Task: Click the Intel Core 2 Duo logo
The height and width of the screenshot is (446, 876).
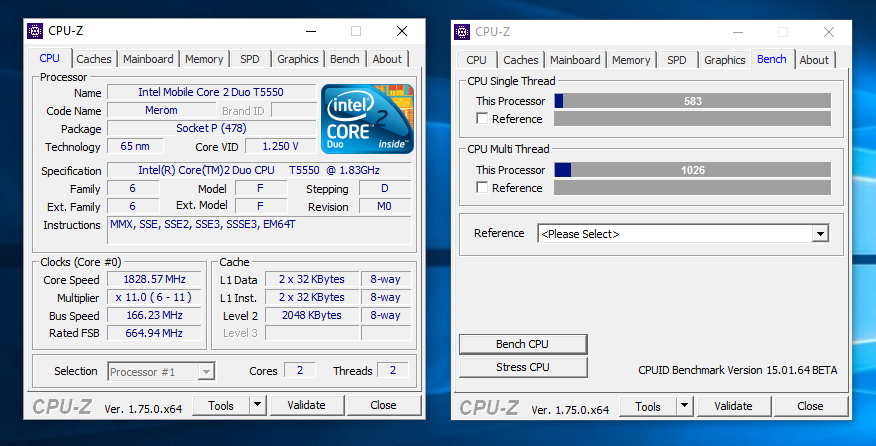Action: coord(367,119)
